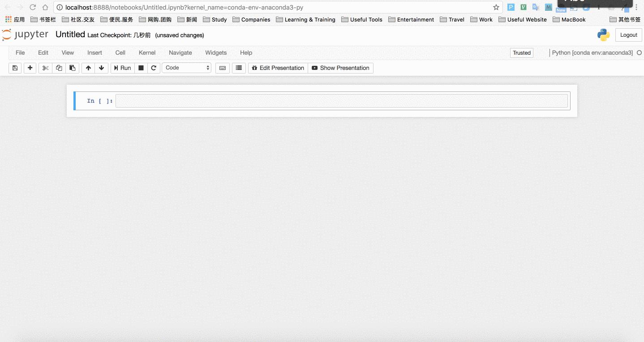This screenshot has width=644, height=342.
Task: Open the Code cell type dropdown
Action: pyautogui.click(x=186, y=68)
